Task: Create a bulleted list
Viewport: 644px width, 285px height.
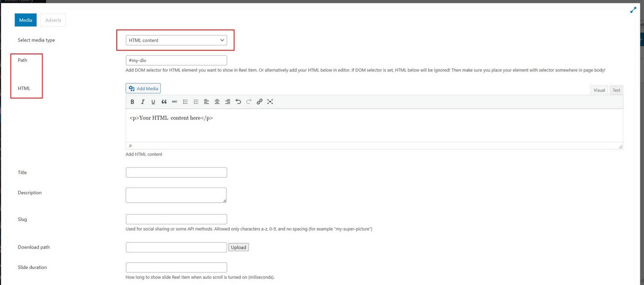Action: (x=185, y=102)
